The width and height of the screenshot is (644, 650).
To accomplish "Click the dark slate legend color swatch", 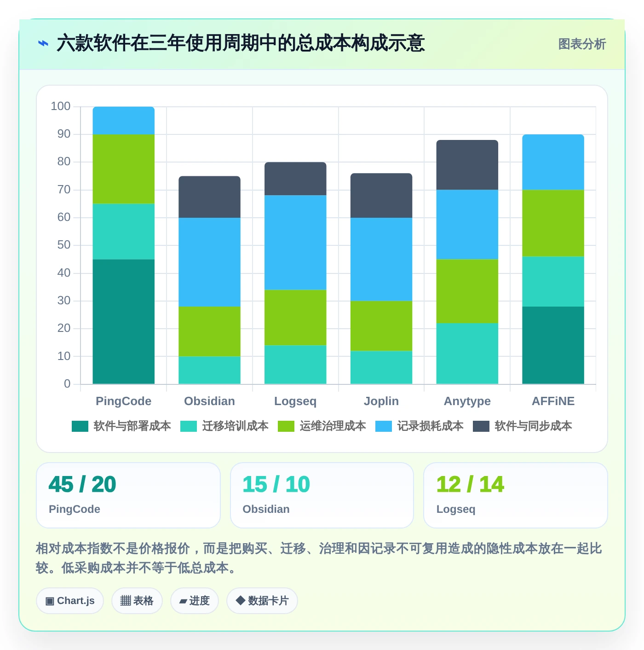I will [481, 426].
